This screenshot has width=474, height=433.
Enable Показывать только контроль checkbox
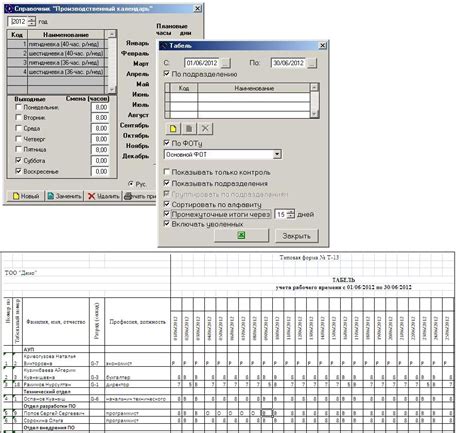(167, 172)
